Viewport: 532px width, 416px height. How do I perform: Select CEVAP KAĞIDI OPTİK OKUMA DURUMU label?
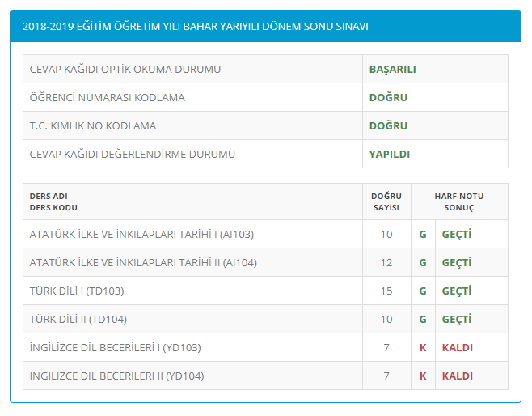coord(125,70)
